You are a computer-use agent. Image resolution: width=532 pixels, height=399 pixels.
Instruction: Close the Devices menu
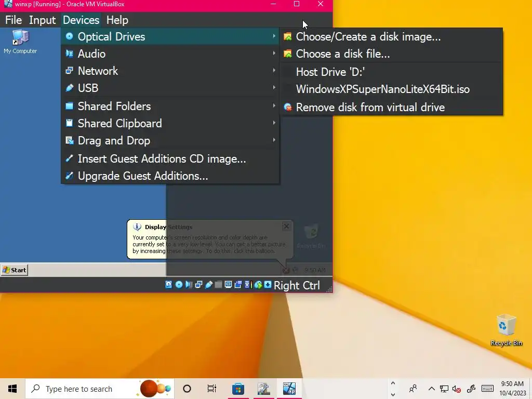(x=81, y=20)
